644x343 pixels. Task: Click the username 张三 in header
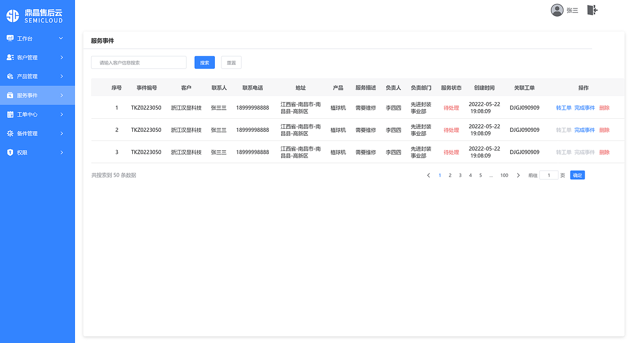click(572, 11)
